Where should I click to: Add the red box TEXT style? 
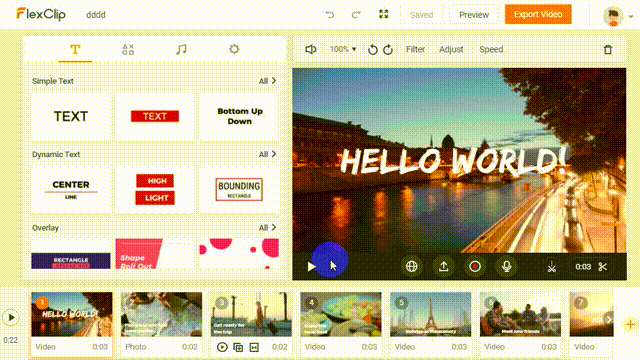tap(155, 116)
